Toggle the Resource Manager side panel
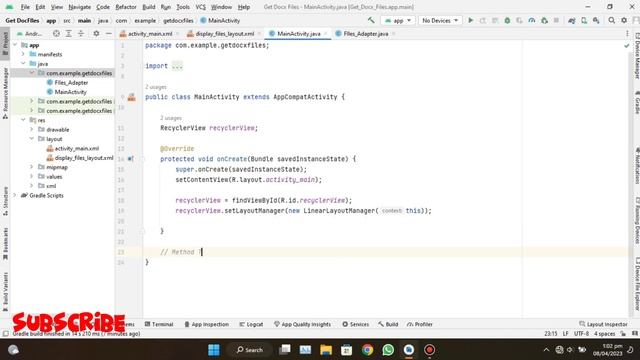The image size is (640, 360). tap(5, 93)
